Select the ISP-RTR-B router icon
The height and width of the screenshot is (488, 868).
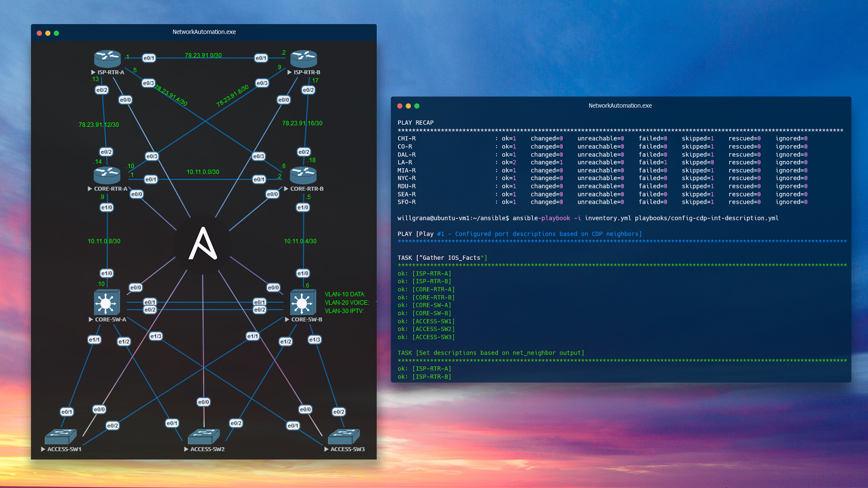(x=303, y=57)
